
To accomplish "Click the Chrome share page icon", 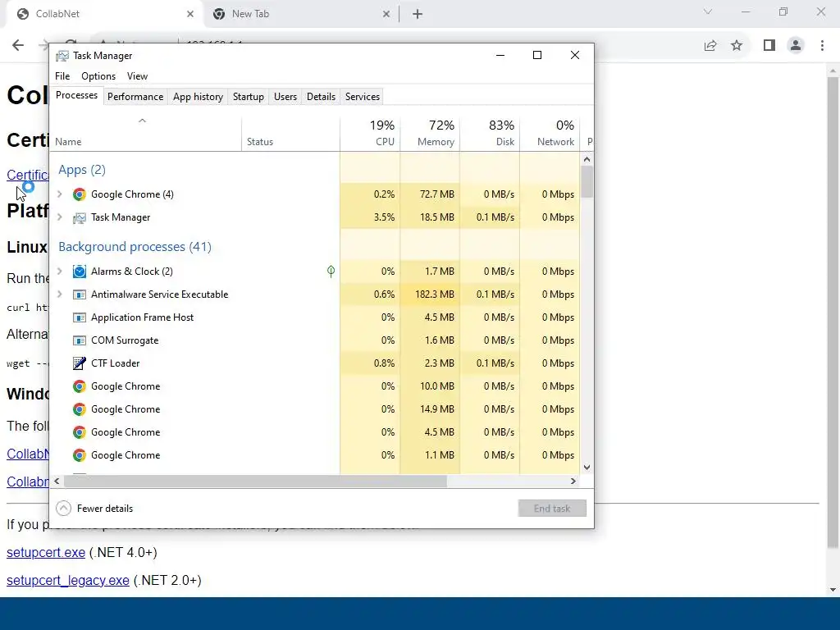I will tap(710, 46).
